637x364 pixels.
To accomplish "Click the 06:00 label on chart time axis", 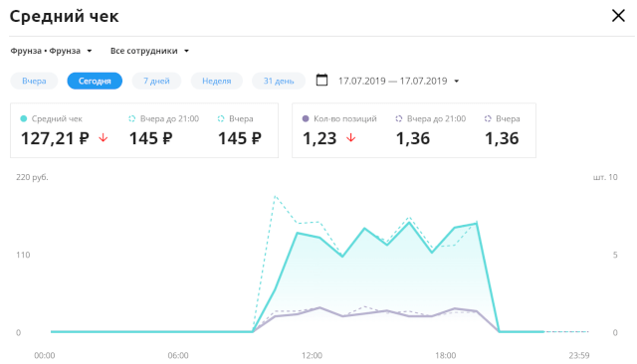I will point(178,355).
